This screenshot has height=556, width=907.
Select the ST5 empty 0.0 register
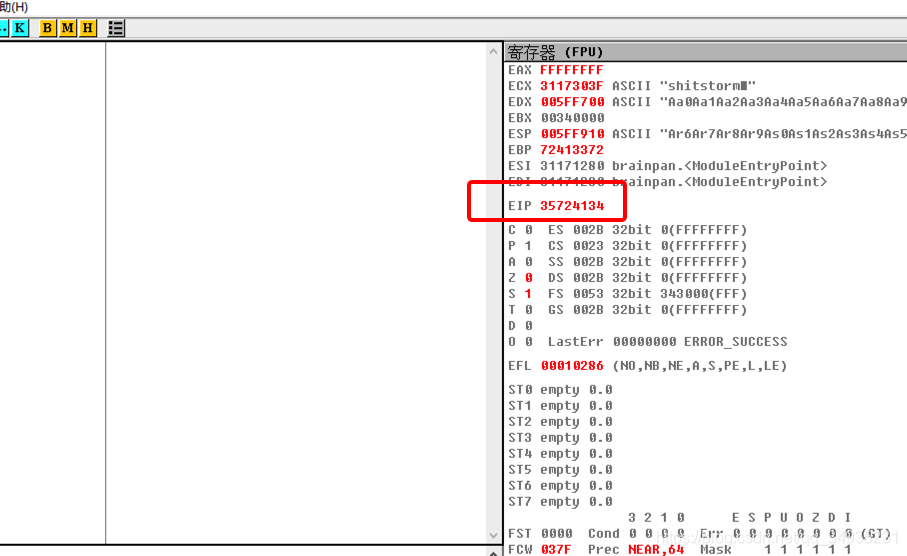560,470
